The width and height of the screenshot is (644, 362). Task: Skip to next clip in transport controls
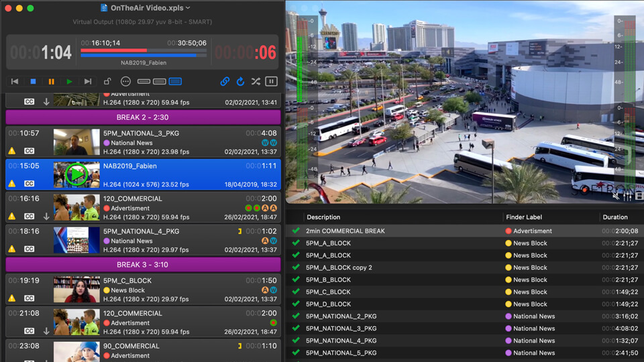click(x=88, y=82)
